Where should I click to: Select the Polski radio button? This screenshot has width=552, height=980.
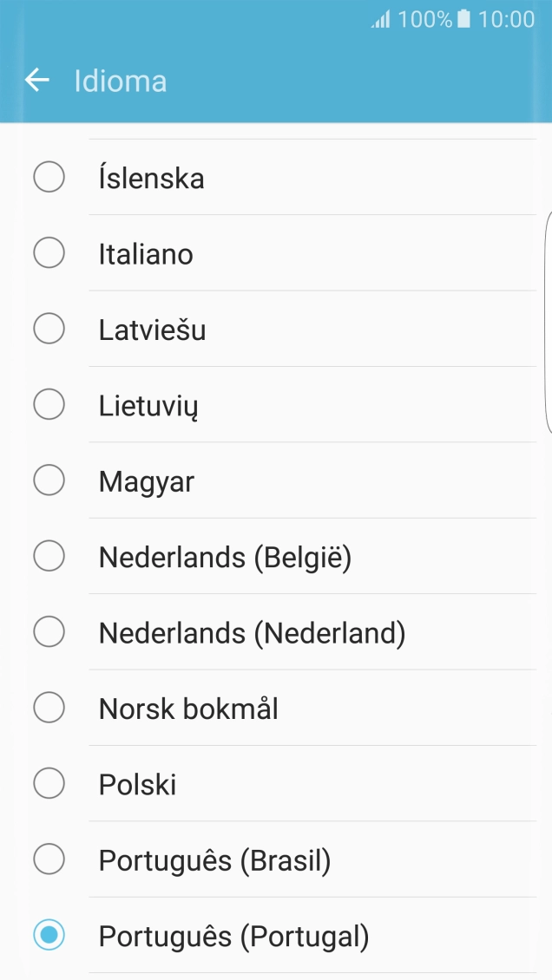[49, 785]
